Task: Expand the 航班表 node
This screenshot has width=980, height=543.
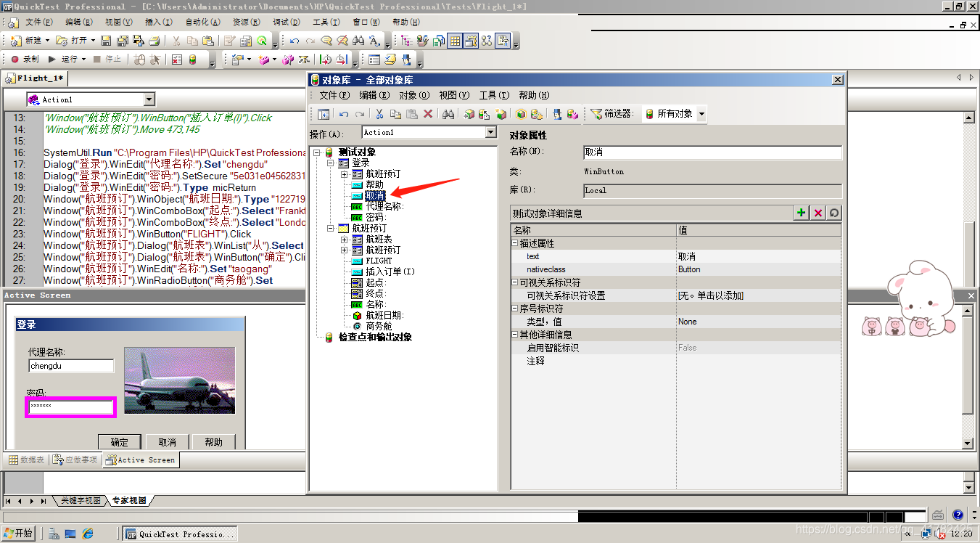Action: pos(344,239)
